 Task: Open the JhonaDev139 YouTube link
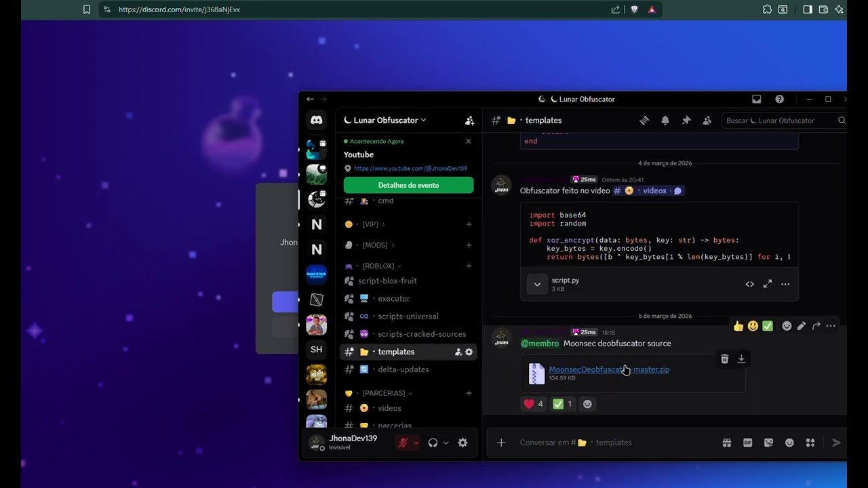(410, 168)
